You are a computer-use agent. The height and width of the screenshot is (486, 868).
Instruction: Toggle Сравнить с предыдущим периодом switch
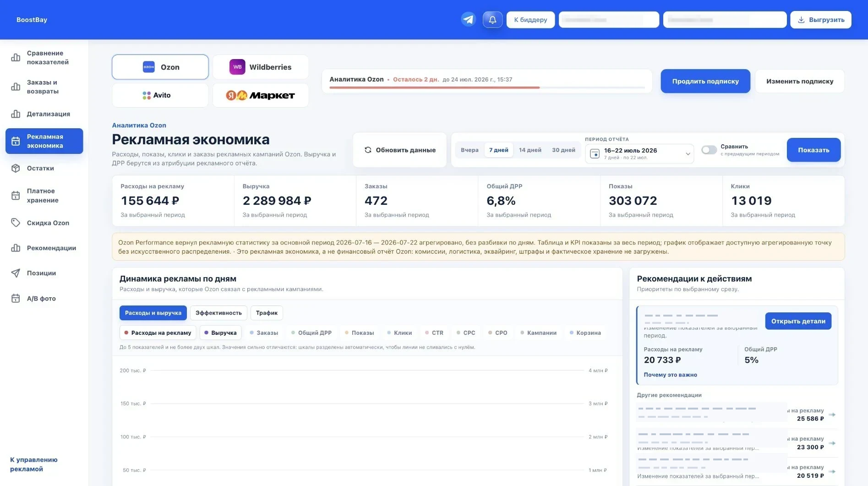(x=709, y=150)
